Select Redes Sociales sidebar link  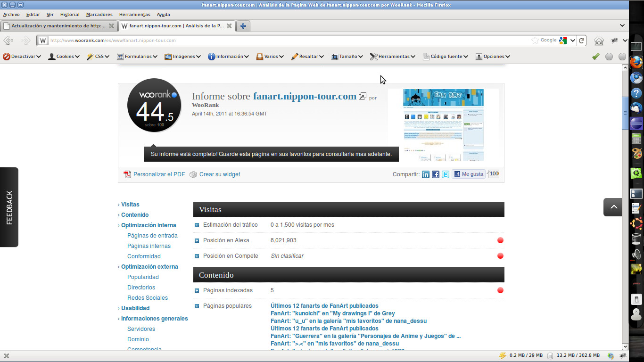(x=148, y=298)
